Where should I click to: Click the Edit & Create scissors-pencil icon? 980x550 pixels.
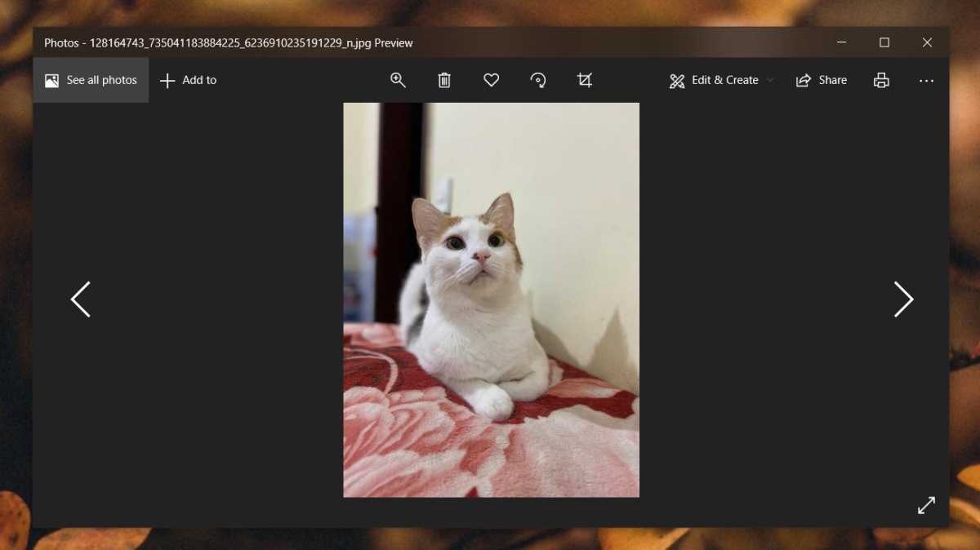click(x=677, y=80)
